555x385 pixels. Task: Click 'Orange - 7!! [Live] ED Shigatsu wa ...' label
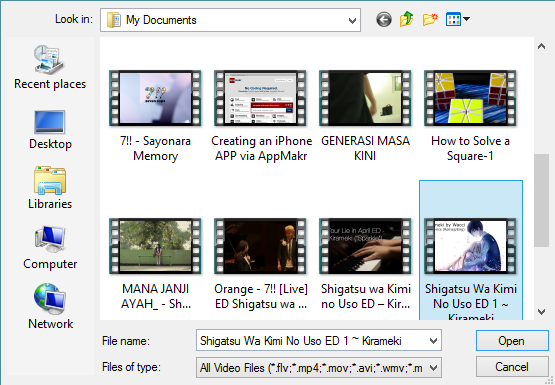[x=261, y=296]
